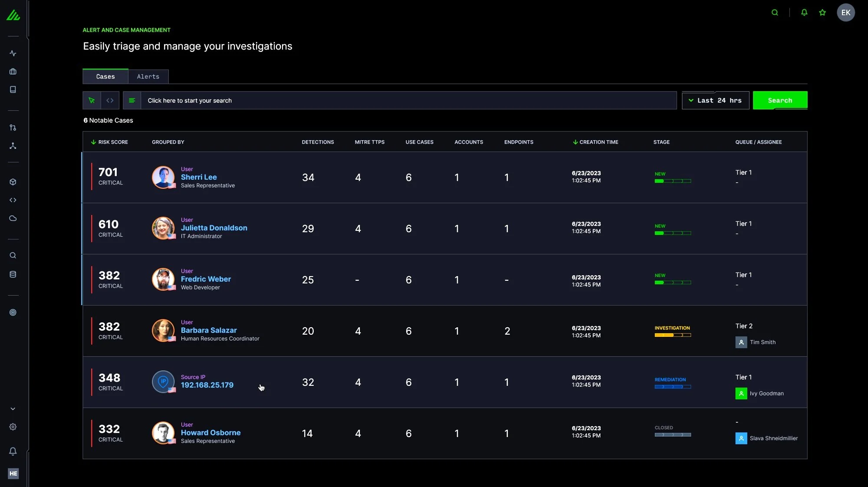This screenshot has height=487, width=868.
Task: Click the cloud icon in left sidebar
Action: (13, 218)
